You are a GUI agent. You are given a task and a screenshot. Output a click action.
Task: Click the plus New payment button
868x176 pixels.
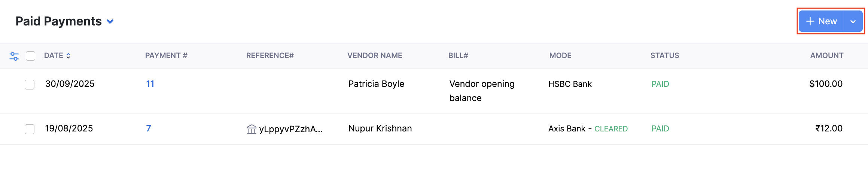point(821,21)
